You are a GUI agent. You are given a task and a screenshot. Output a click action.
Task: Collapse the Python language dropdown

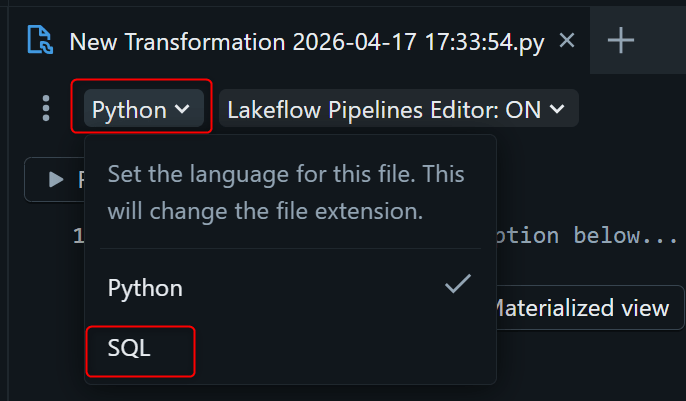click(x=142, y=109)
